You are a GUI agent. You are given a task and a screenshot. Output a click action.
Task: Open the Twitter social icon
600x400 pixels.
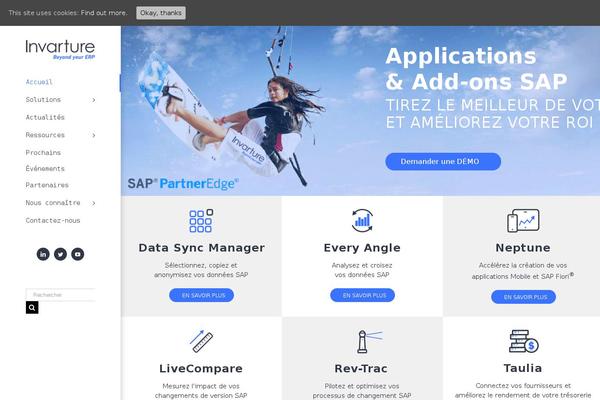click(60, 254)
